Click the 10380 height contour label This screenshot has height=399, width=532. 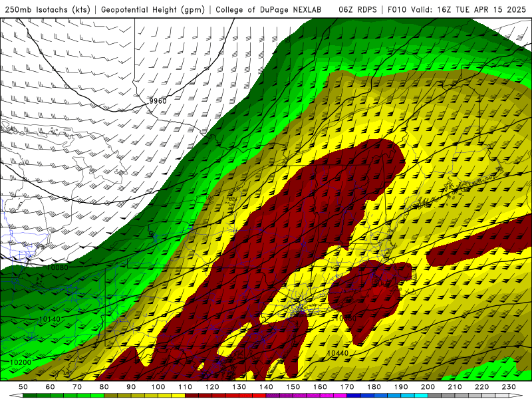345,319
